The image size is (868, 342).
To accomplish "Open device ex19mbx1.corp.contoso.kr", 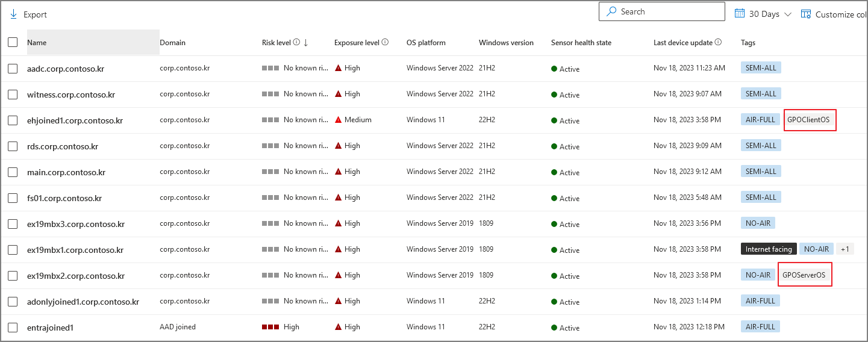I will pyautogui.click(x=75, y=250).
